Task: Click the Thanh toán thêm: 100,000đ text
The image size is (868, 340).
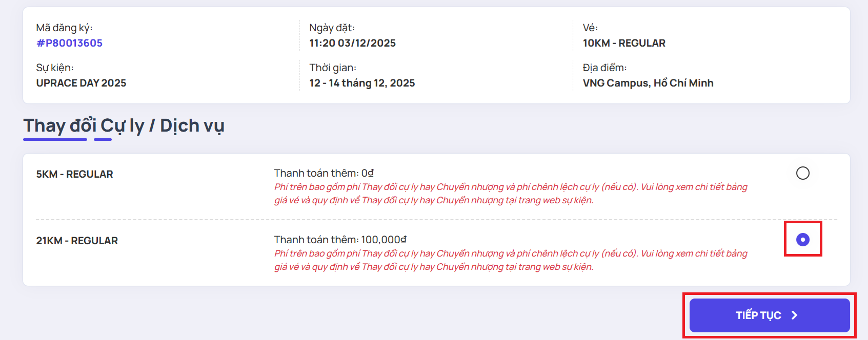Action: click(x=340, y=240)
